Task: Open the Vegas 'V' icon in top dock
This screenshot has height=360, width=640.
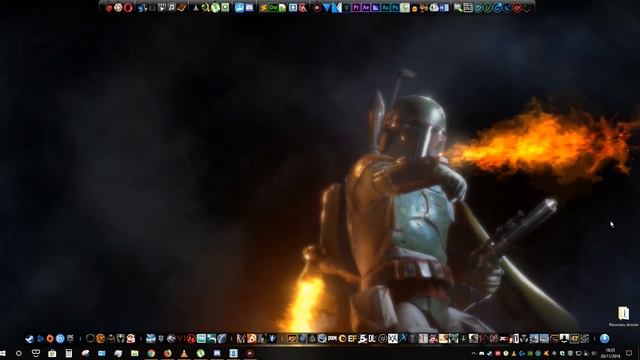Action: tap(346, 7)
